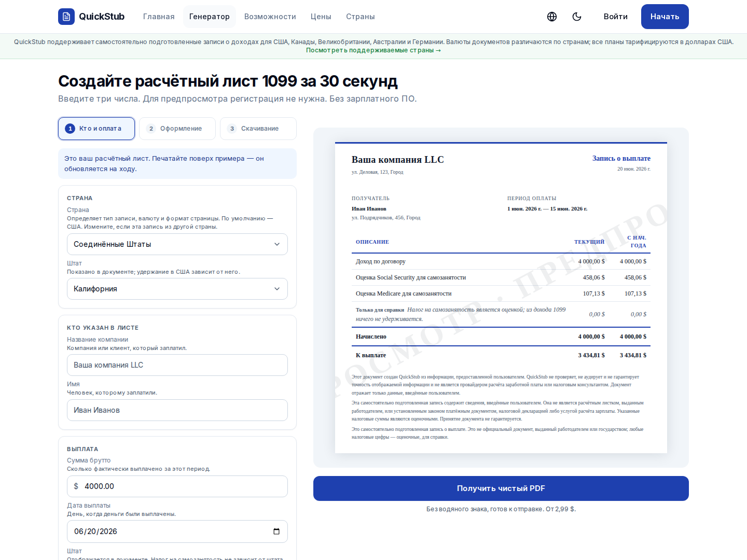Click the Без водяного знака price note

click(501, 509)
